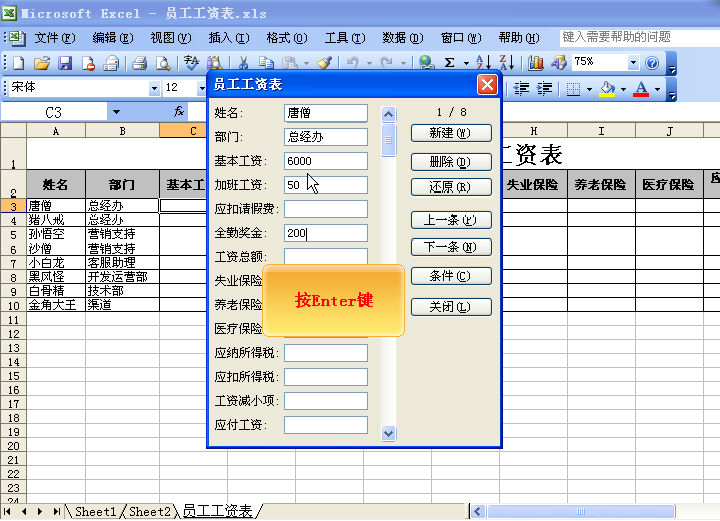Redo the last undone action
Screen dimensions: 720x521
(387, 63)
